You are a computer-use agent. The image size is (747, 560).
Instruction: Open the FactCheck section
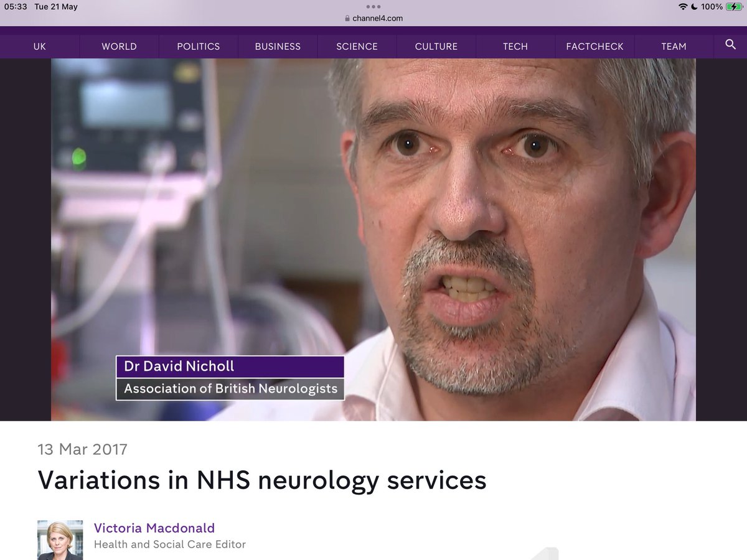(594, 47)
